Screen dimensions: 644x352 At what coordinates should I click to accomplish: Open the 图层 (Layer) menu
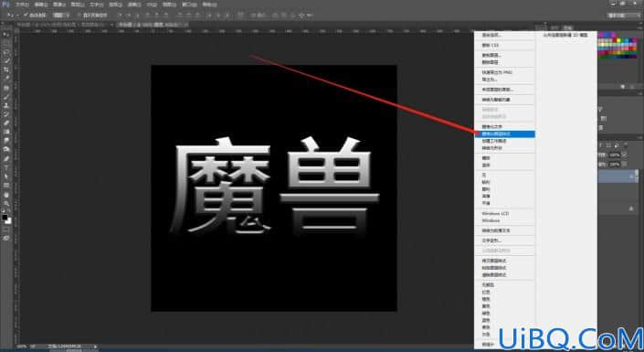78,5
